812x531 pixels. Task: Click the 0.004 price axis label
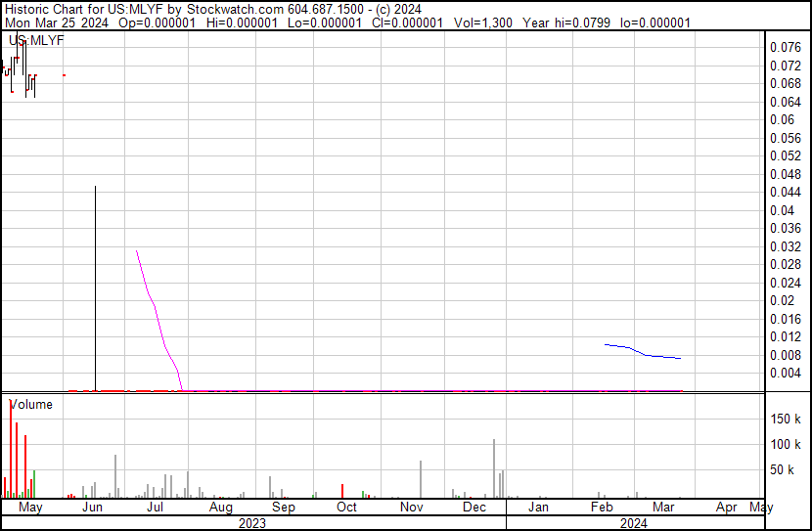pos(785,373)
